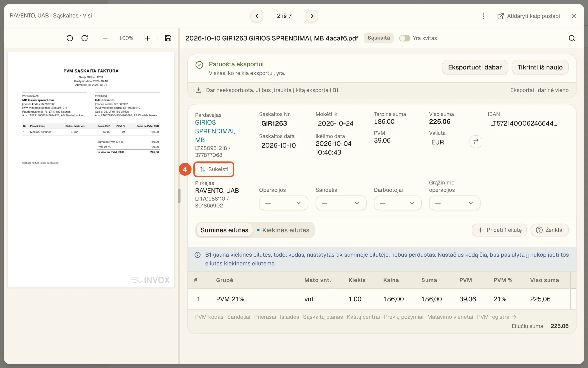Expand the Sandėliai dropdown

pos(341,203)
